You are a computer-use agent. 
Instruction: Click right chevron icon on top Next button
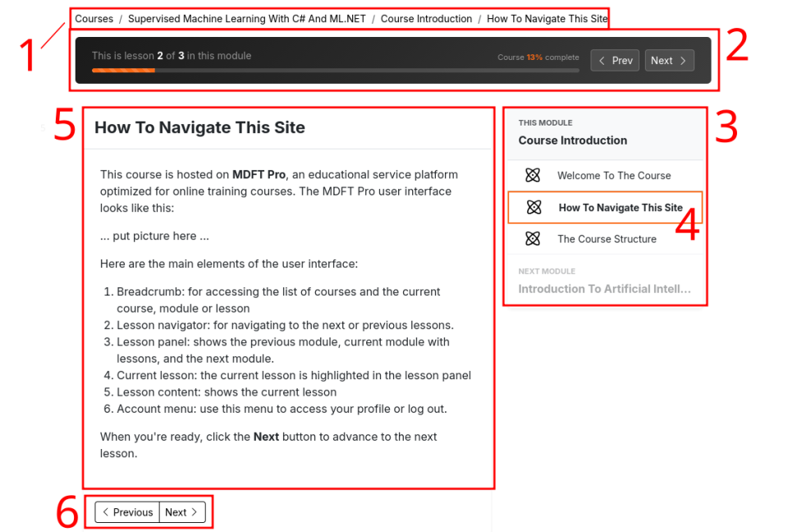(683, 61)
